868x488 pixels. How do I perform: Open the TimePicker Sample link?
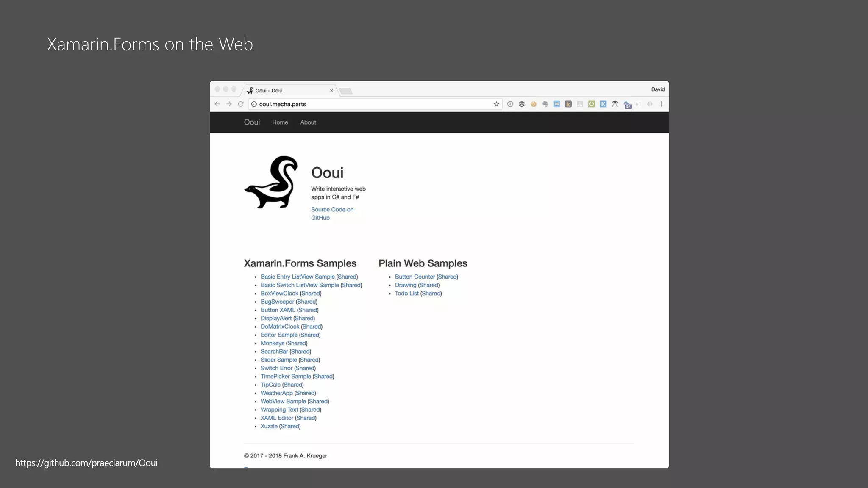(x=286, y=377)
